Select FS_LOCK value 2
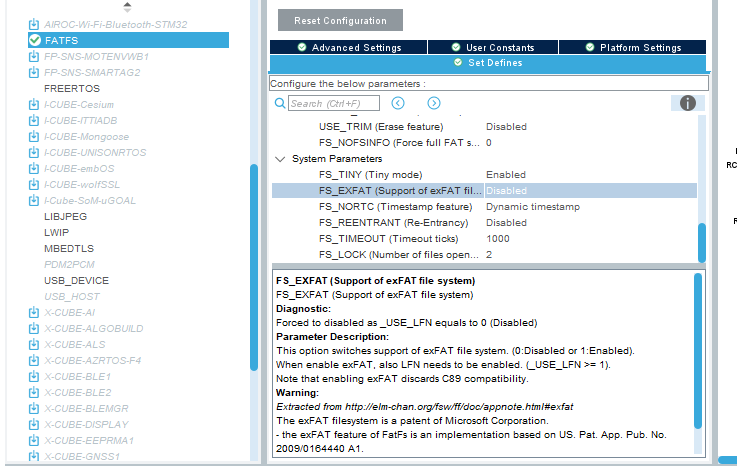The width and height of the screenshot is (737, 469). click(x=489, y=254)
